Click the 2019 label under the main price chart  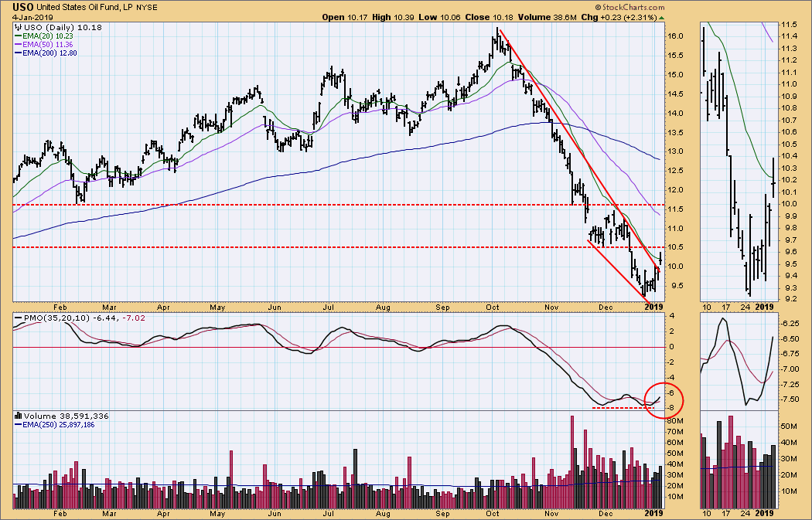pyautogui.click(x=653, y=307)
